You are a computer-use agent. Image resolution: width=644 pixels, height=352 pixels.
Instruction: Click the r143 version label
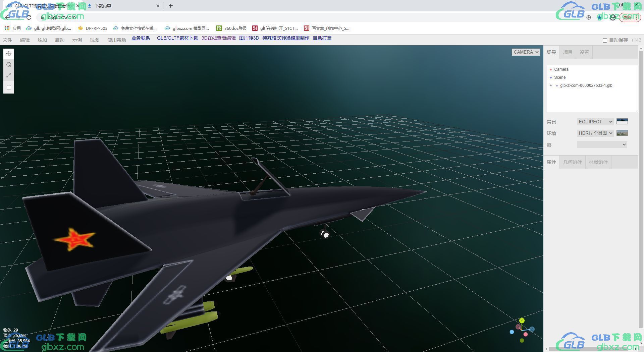coord(636,40)
